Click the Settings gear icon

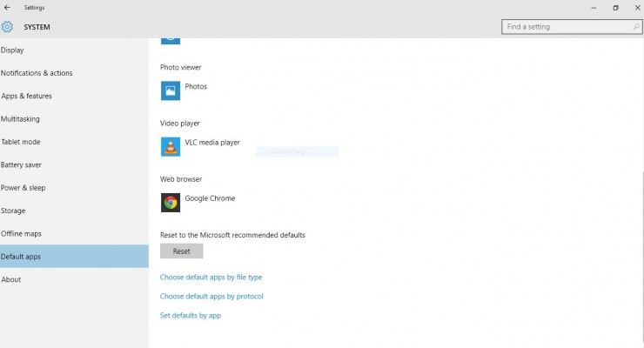coord(8,27)
